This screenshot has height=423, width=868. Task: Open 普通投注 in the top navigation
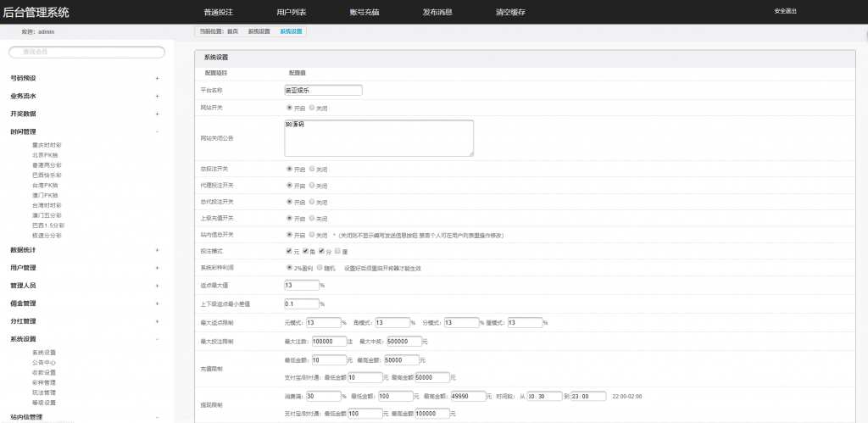[x=219, y=13]
